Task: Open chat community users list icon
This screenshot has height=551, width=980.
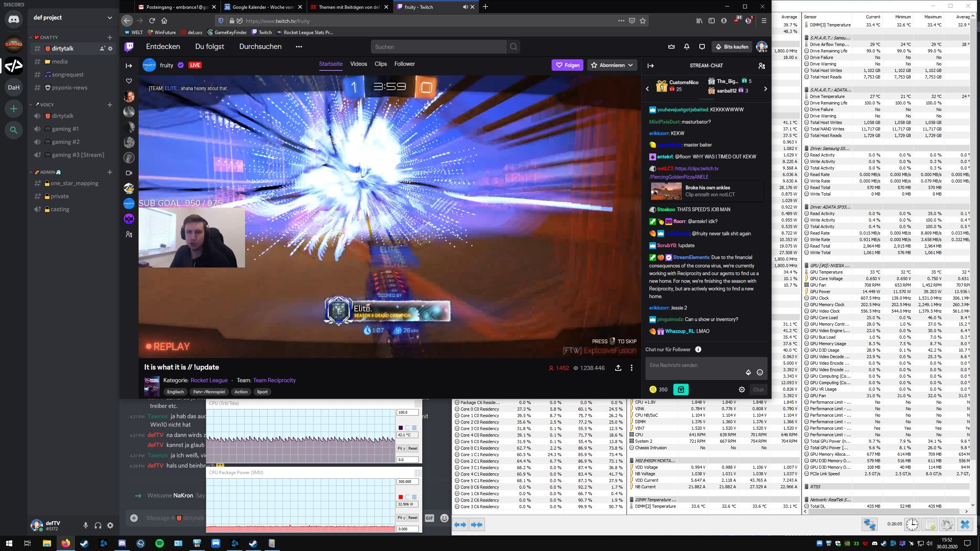Action: point(761,65)
